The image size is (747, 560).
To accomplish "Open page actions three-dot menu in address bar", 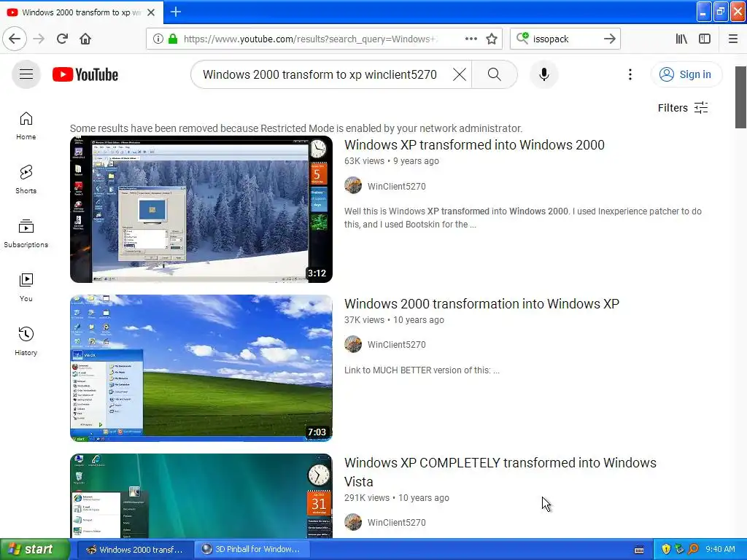I will [x=471, y=39].
